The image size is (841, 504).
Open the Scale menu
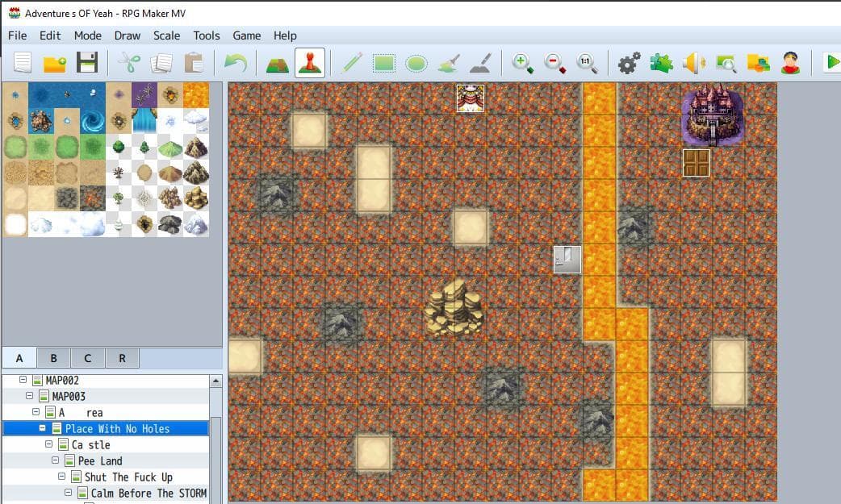point(166,35)
